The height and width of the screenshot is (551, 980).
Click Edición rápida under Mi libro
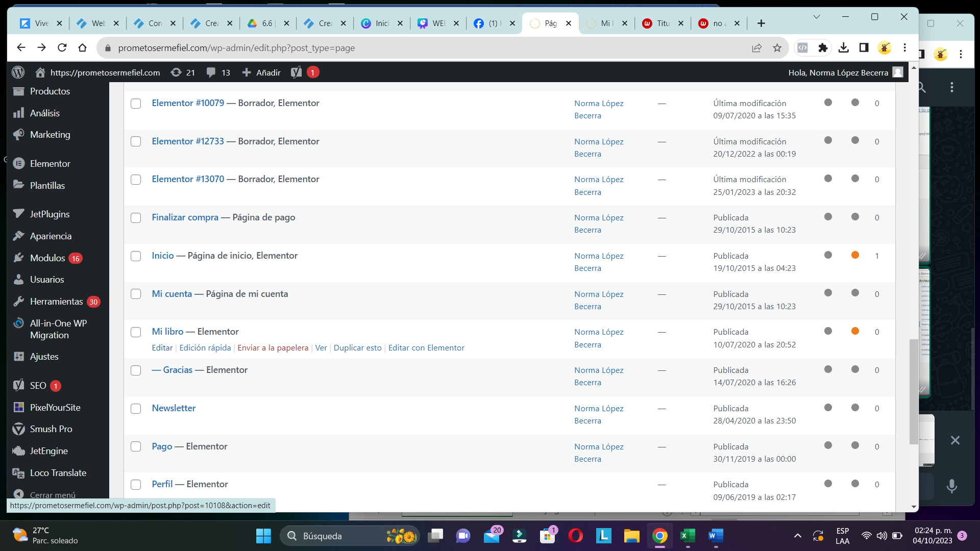point(205,348)
